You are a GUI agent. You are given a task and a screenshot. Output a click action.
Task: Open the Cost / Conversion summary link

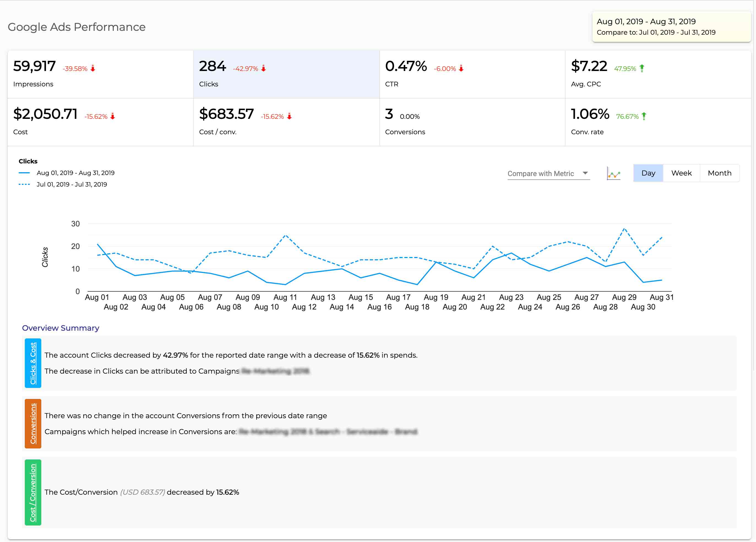pos(33,492)
